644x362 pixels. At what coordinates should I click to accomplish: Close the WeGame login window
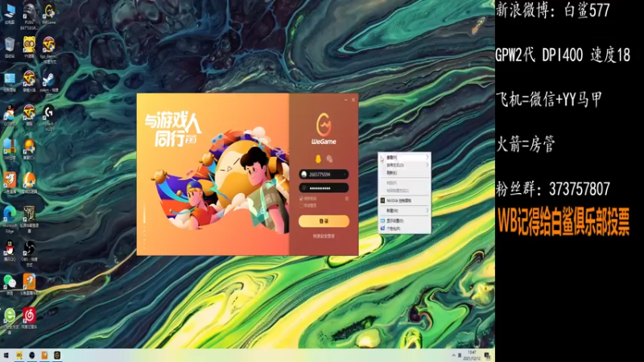click(x=353, y=100)
